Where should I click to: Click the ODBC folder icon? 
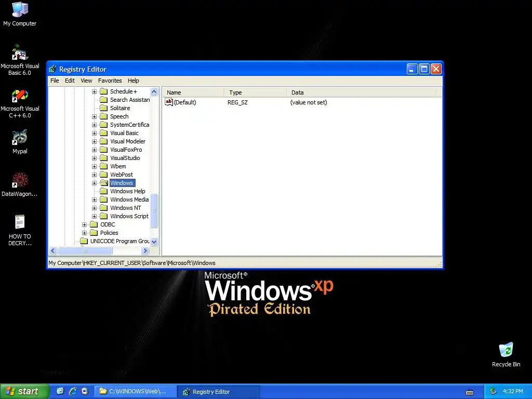[94, 224]
